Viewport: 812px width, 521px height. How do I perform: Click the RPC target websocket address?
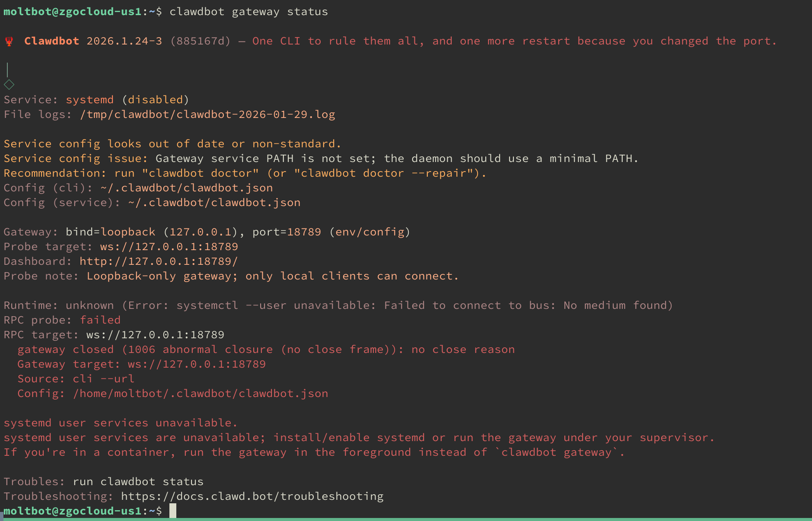155,335
